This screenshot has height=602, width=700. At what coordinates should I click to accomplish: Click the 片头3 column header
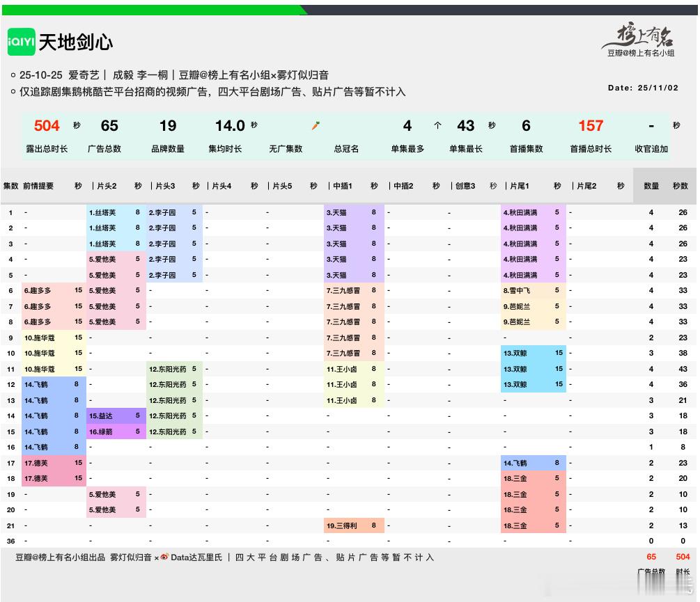coord(165,186)
